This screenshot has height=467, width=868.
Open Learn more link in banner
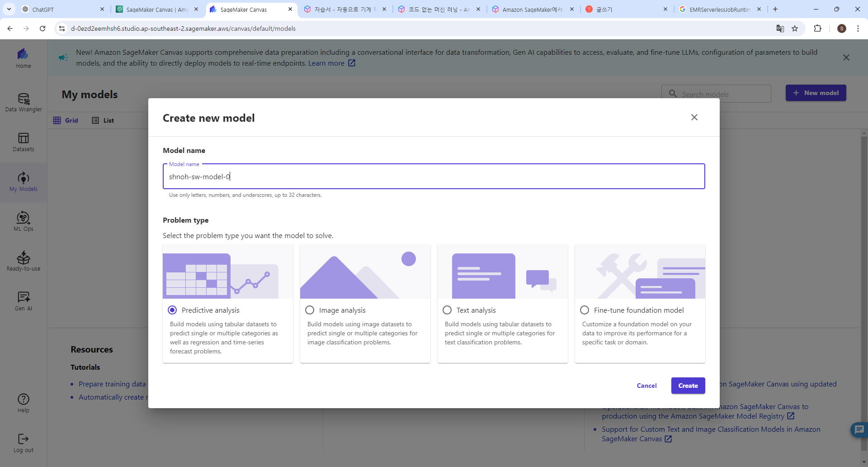[331, 63]
